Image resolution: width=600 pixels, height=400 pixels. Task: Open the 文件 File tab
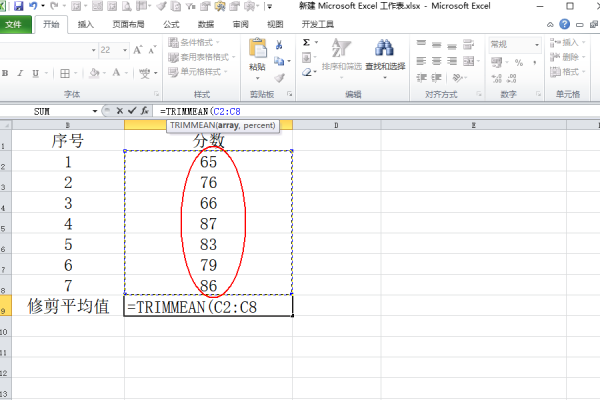(x=13, y=24)
